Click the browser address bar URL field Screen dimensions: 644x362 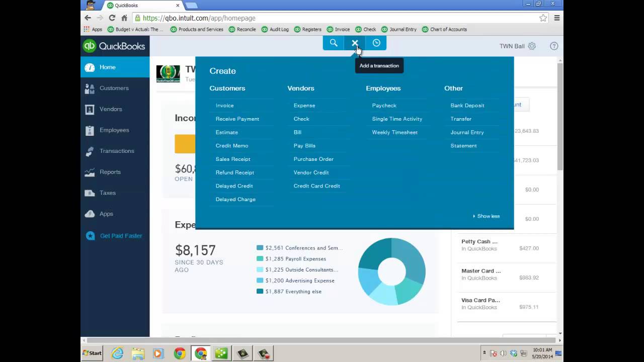pos(201,18)
